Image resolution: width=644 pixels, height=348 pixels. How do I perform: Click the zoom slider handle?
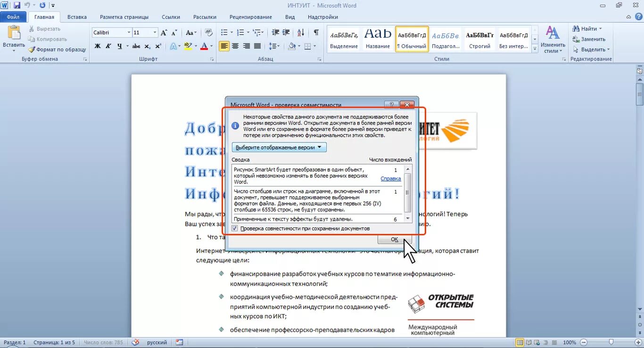(611, 342)
